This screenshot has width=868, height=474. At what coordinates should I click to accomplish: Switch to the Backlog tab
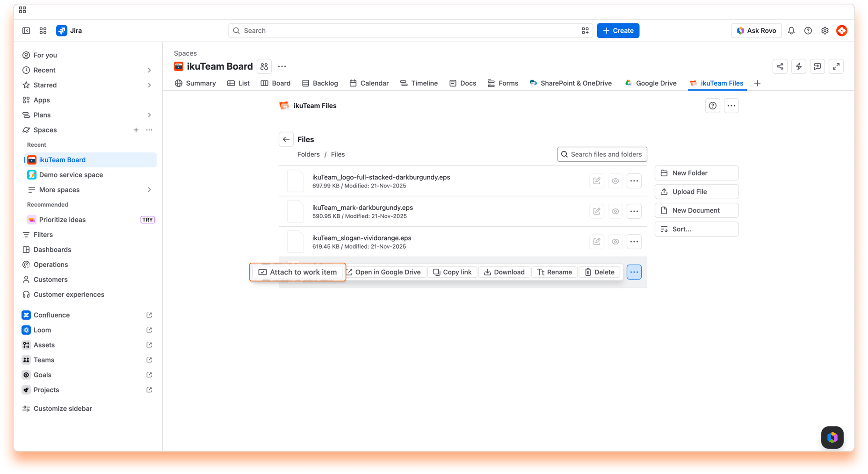pyautogui.click(x=320, y=83)
